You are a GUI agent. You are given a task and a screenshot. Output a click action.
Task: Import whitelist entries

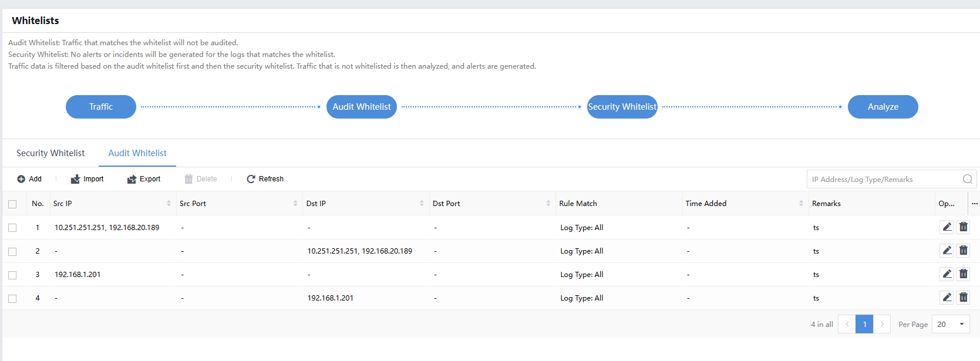click(87, 179)
